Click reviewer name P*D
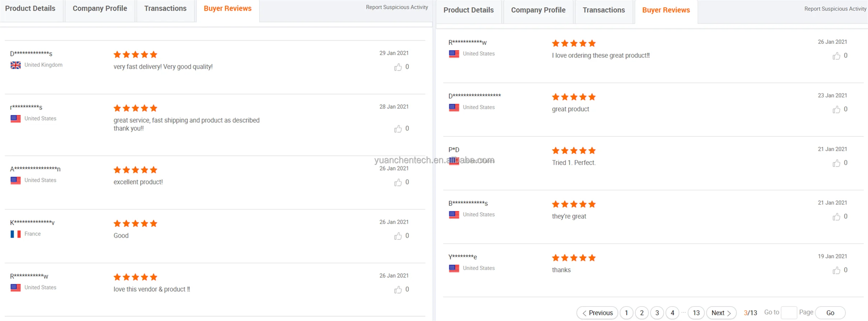 click(x=454, y=150)
